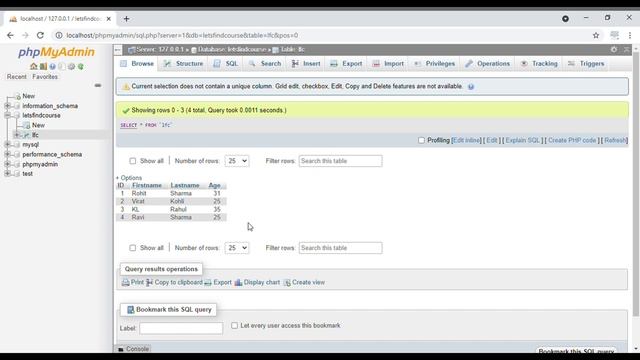
Task: Open the Triggers tab
Action: (586, 64)
